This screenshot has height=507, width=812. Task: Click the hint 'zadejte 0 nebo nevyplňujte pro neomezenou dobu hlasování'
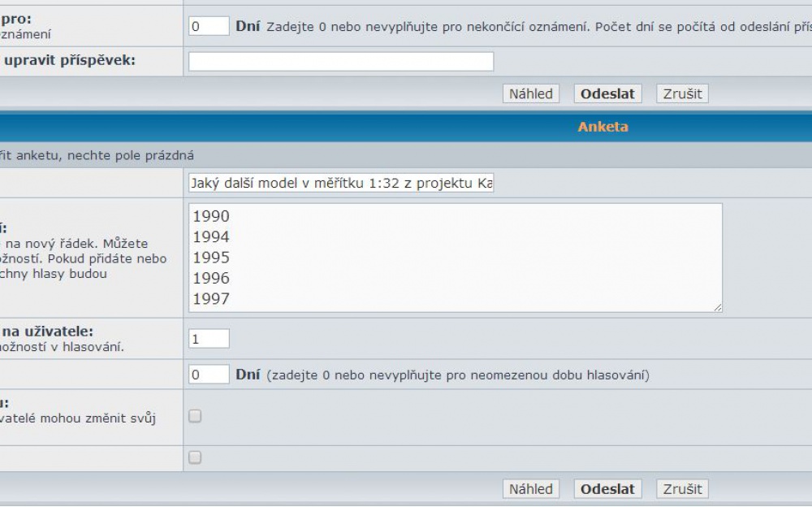[x=458, y=375]
